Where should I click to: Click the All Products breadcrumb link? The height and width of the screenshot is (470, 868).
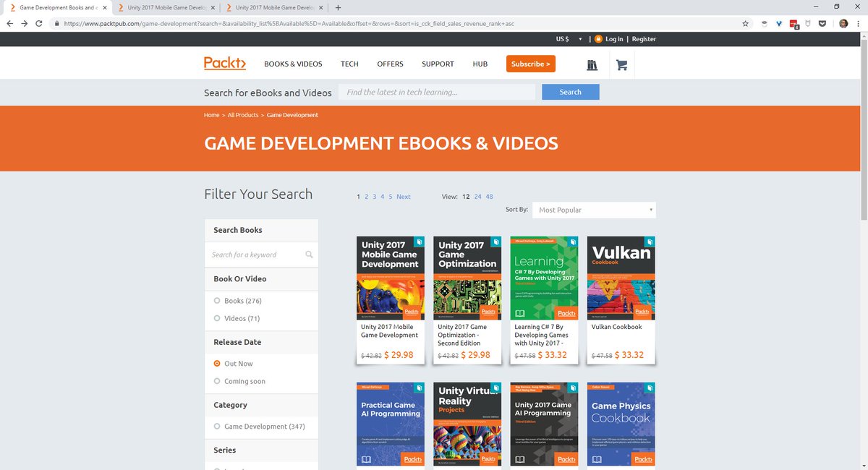click(x=243, y=115)
